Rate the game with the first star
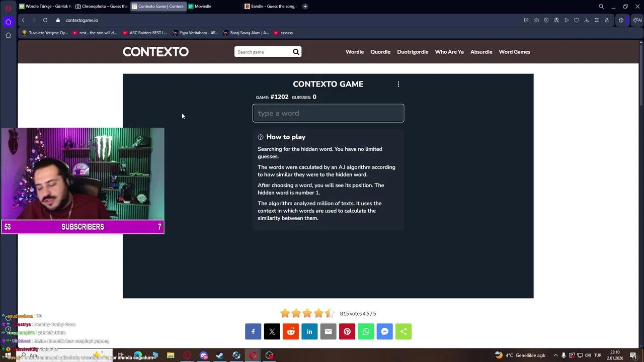The height and width of the screenshot is (362, 644). point(285,313)
